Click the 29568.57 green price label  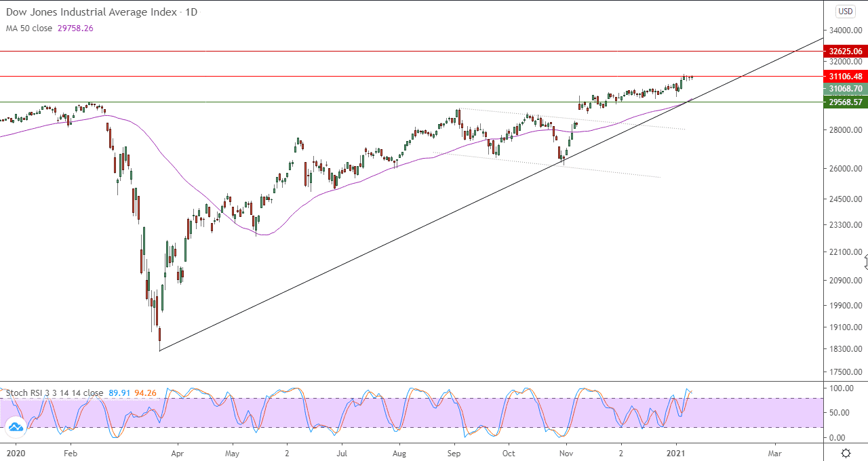(x=845, y=102)
